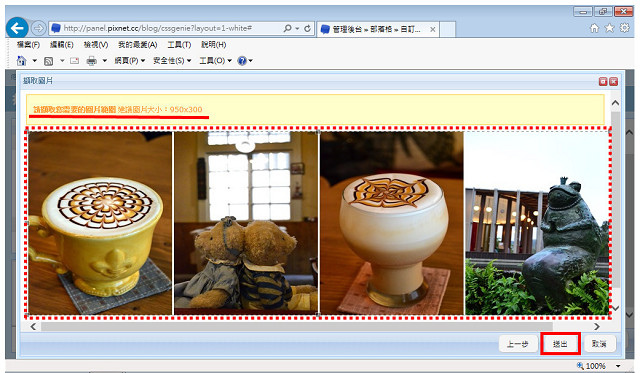Close the 擷取圖片 dialog
Image resolution: width=640 pixels, height=373 pixels.
pyautogui.click(x=613, y=81)
